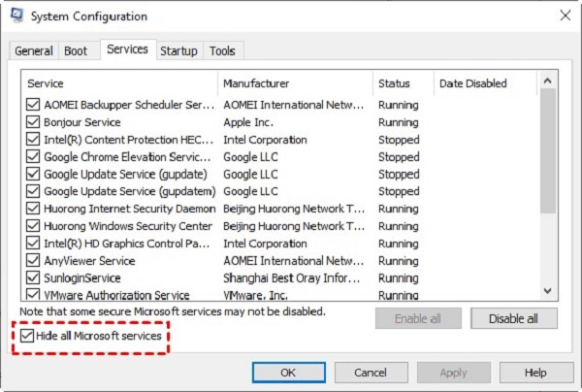
Task: Confirm with the OK button
Action: [x=289, y=373]
